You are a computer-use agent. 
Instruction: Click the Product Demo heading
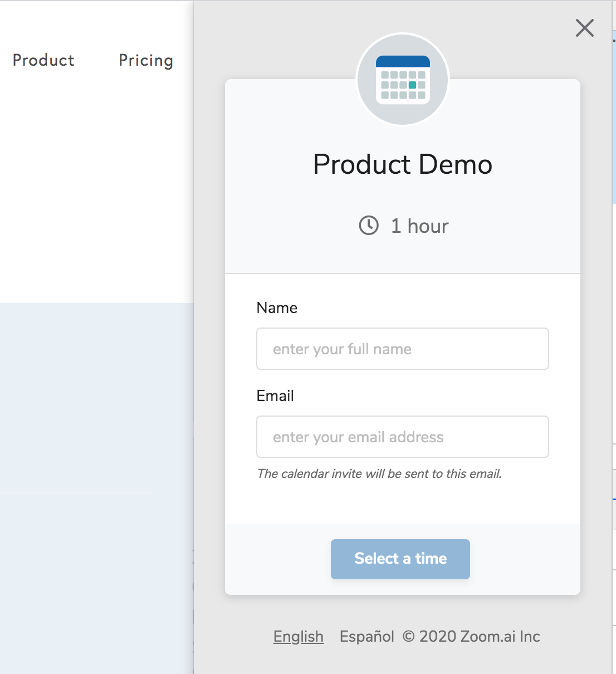click(x=403, y=164)
